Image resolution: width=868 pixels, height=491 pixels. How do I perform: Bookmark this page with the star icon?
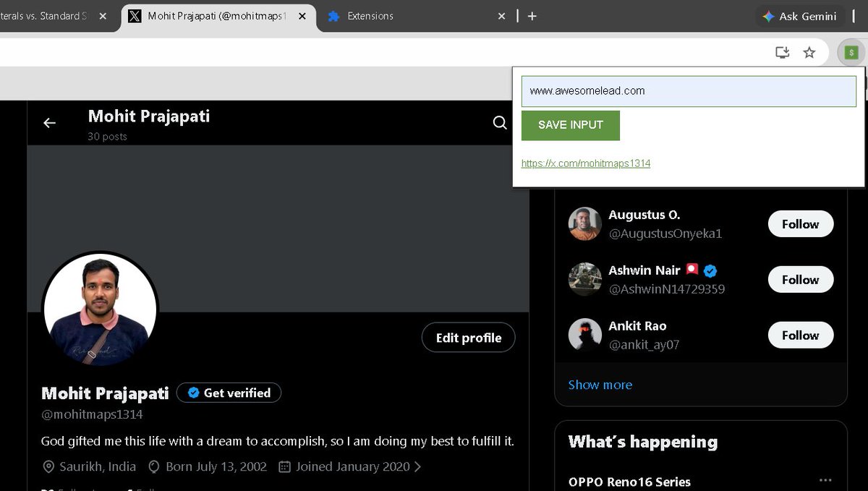click(809, 52)
